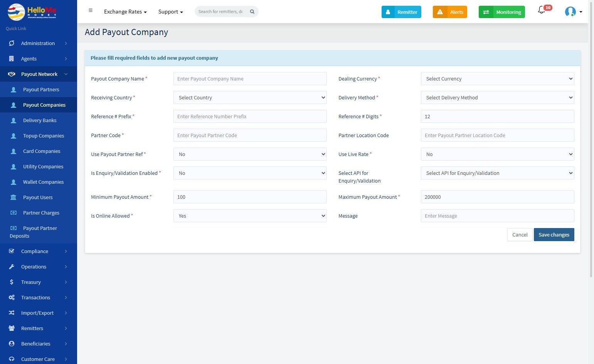
Task: Click the Compliance checkmark icon
Action: pyautogui.click(x=12, y=251)
